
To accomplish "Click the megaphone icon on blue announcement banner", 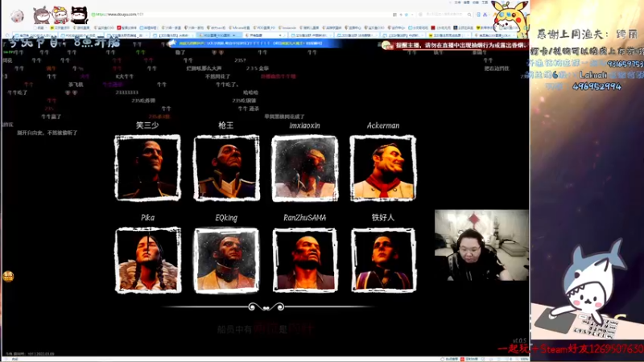I will [172, 43].
